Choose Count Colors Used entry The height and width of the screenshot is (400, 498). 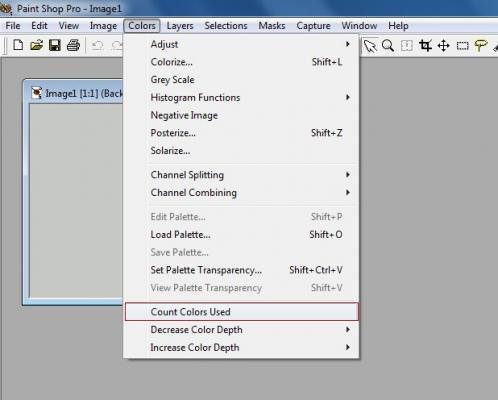[242, 312]
